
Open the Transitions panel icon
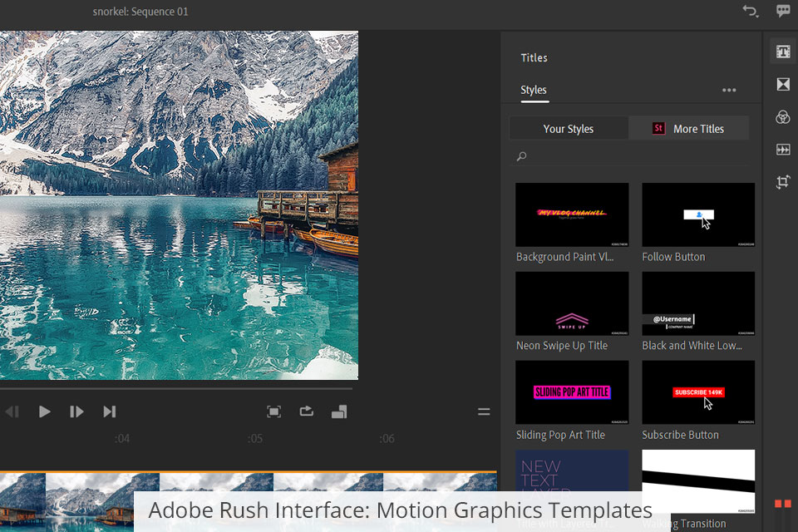(x=783, y=84)
